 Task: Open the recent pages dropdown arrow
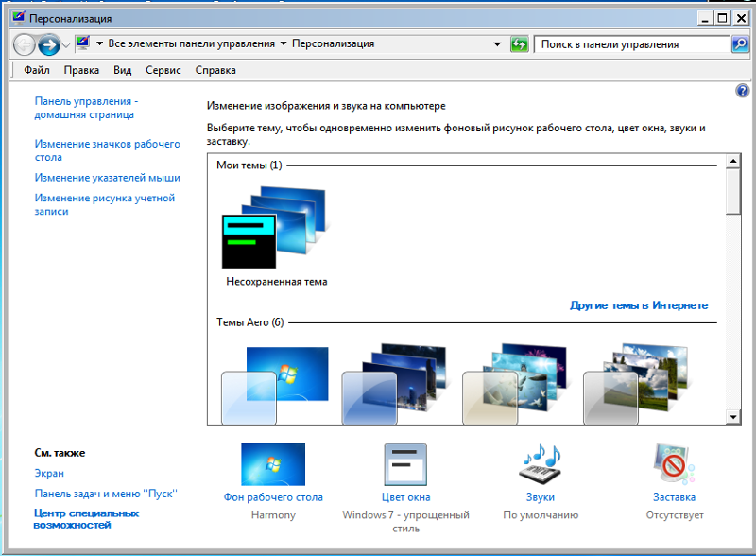(x=66, y=44)
